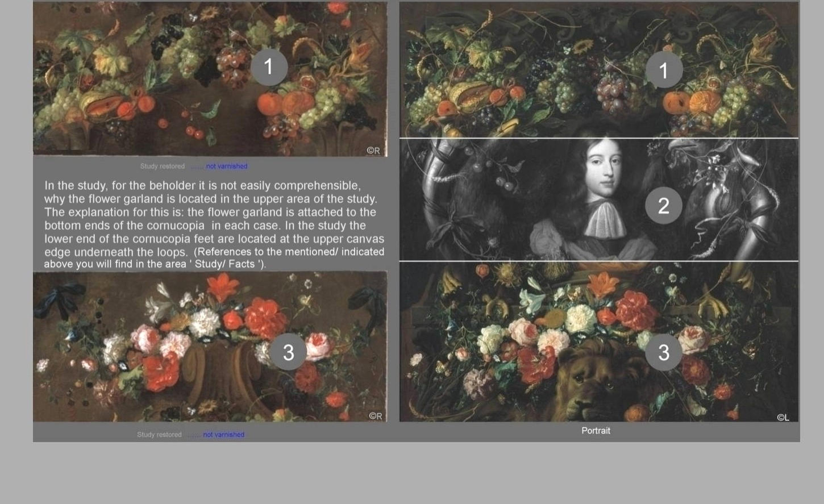Open the 'not varnished' link under fruit study
The image size is (824, 504).
[x=226, y=166]
